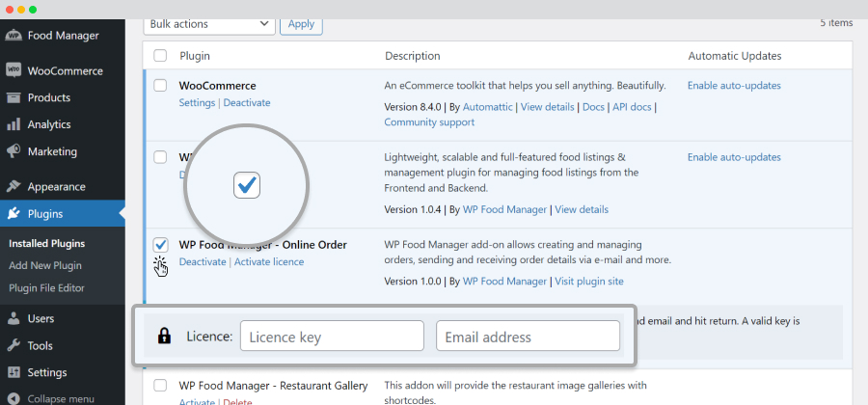Image resolution: width=868 pixels, height=405 pixels.
Task: Toggle the select-all plugins checkbox
Action: pos(160,55)
